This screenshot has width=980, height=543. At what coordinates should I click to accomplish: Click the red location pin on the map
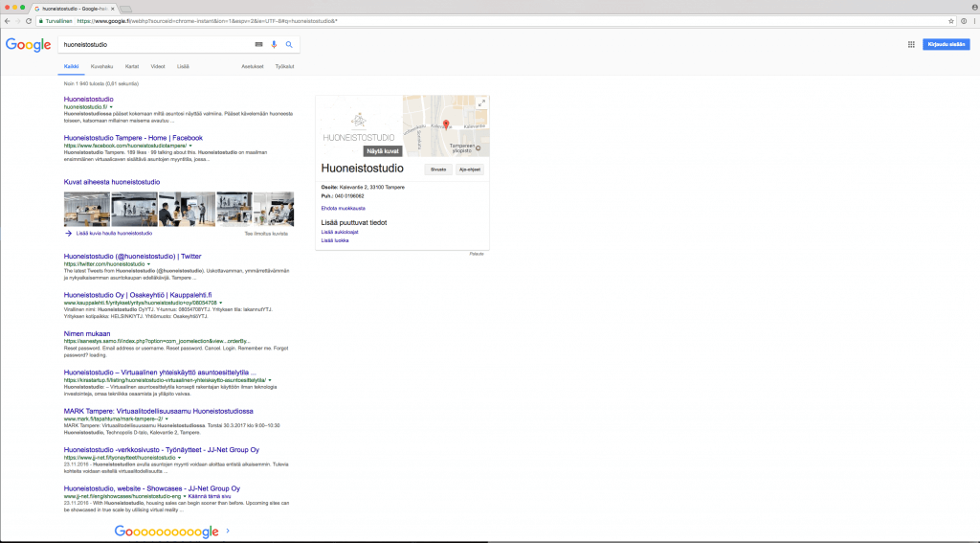446,124
